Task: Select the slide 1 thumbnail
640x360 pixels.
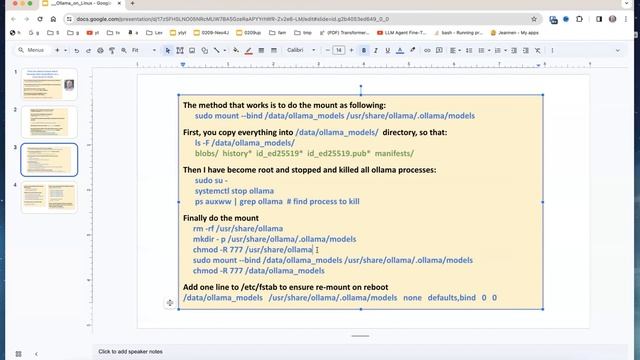Action: (49, 84)
